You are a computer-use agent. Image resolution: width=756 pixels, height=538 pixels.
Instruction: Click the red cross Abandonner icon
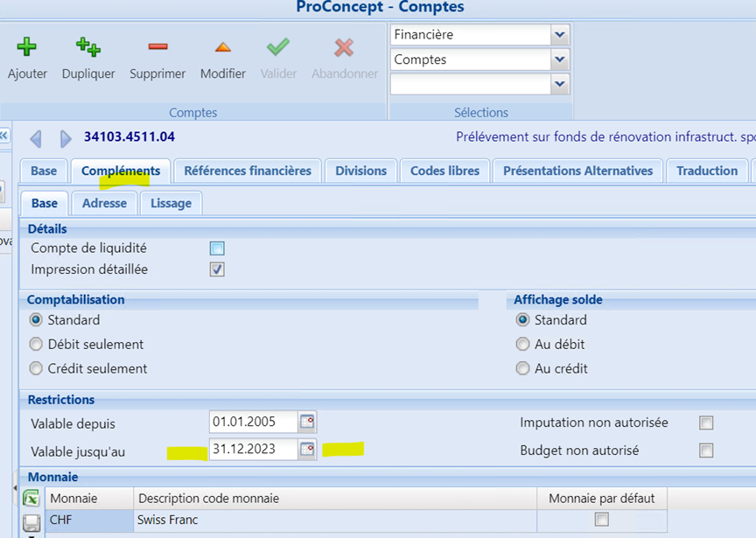(x=344, y=48)
